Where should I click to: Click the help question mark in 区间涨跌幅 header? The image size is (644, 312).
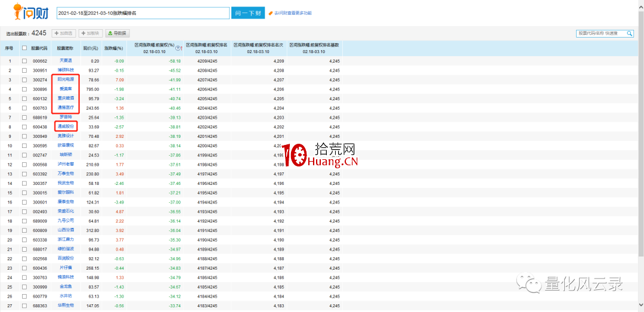(x=178, y=48)
